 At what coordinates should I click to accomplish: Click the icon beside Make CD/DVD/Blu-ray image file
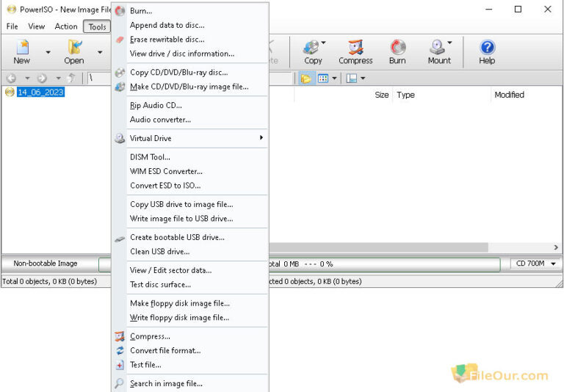tap(120, 87)
